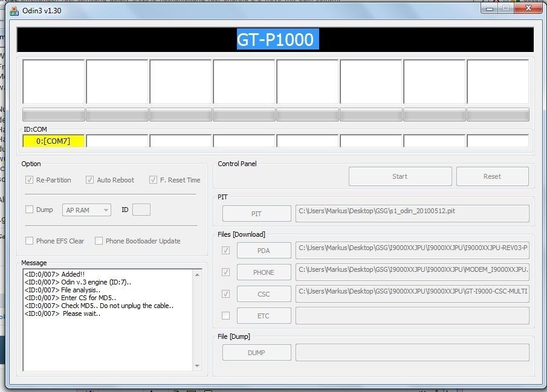Viewport: 547px width, 392px height.
Task: Enable the checkbox next to ETC
Action: tap(225, 316)
